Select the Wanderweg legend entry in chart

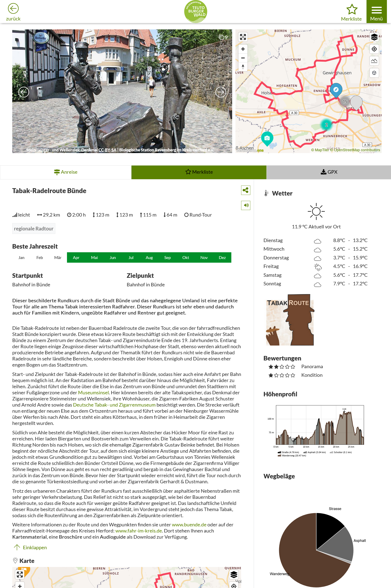click(x=292, y=455)
